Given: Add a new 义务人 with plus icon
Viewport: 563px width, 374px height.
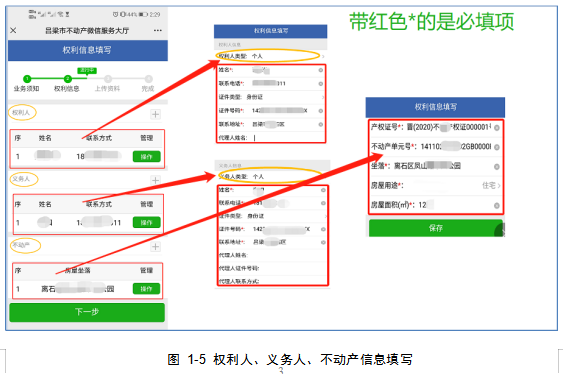Looking at the screenshot, I should (155, 180).
